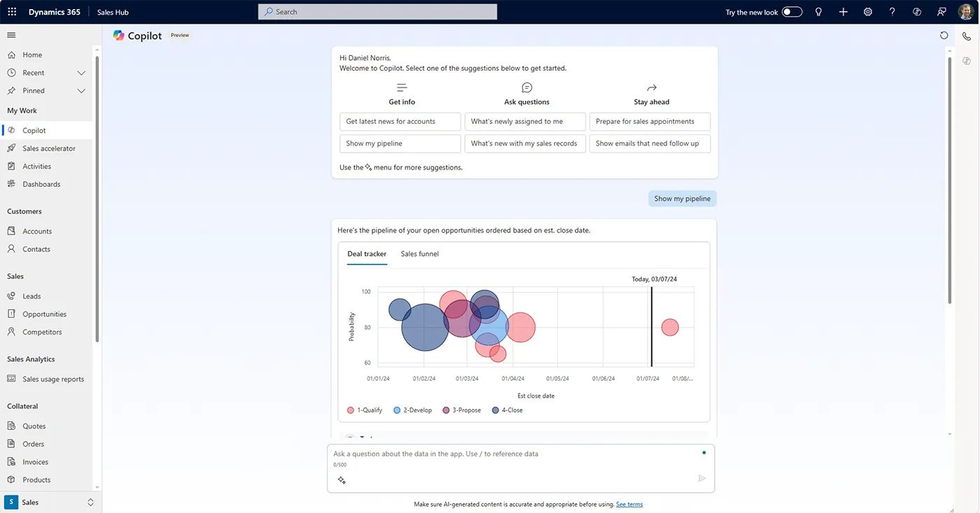Click the Copilot icon in top bar
Viewport: 980px width, 513px height.
917,12
